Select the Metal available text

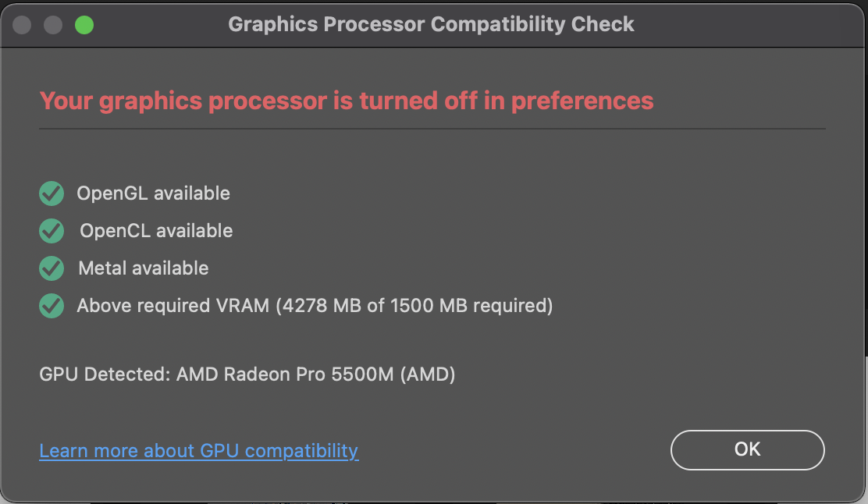click(x=144, y=268)
